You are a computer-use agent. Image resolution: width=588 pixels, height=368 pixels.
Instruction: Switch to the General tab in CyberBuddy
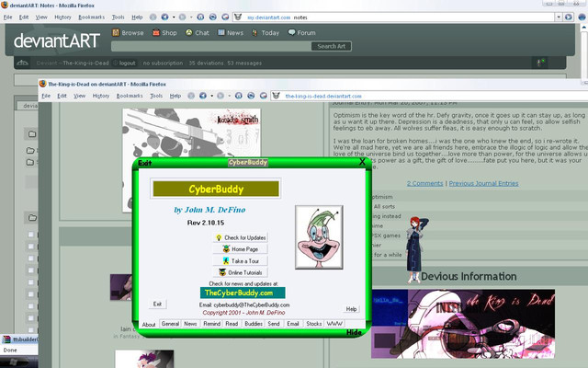(x=170, y=324)
